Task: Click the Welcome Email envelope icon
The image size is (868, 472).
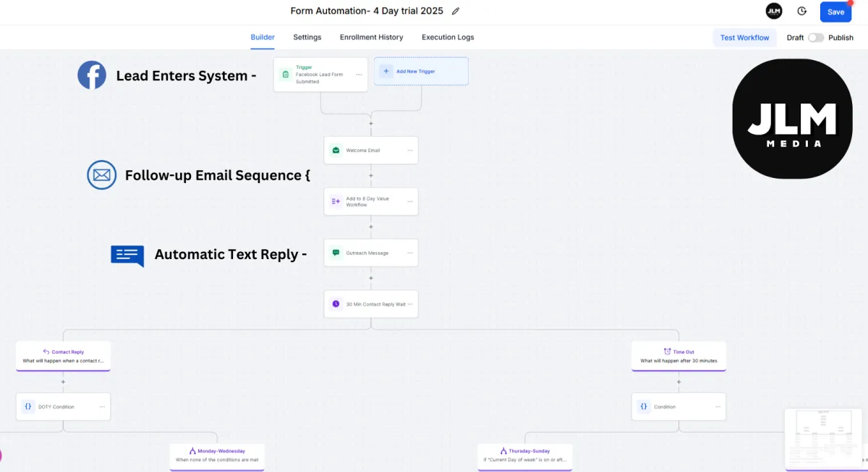Action: tap(336, 151)
